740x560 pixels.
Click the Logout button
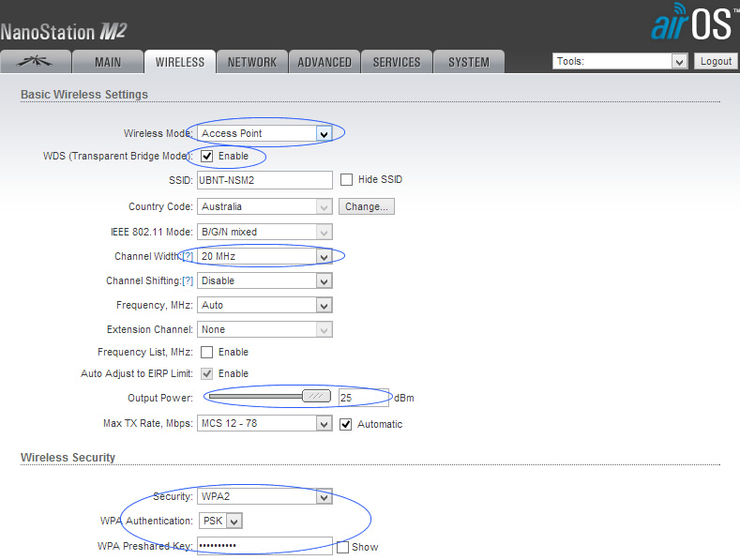(x=716, y=61)
